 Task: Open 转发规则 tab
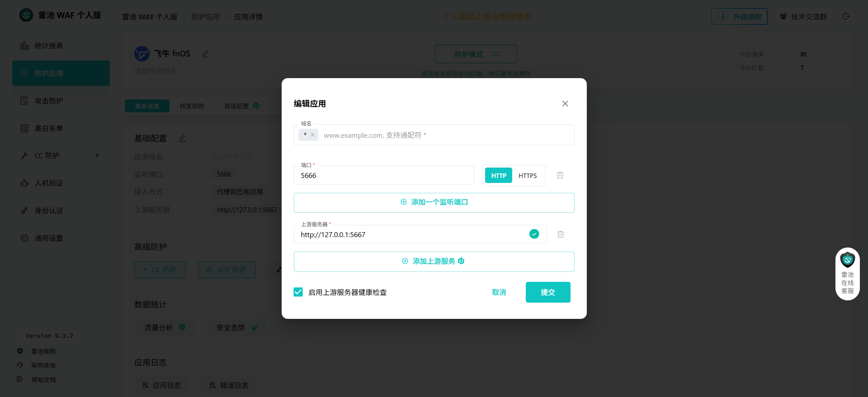(x=192, y=106)
